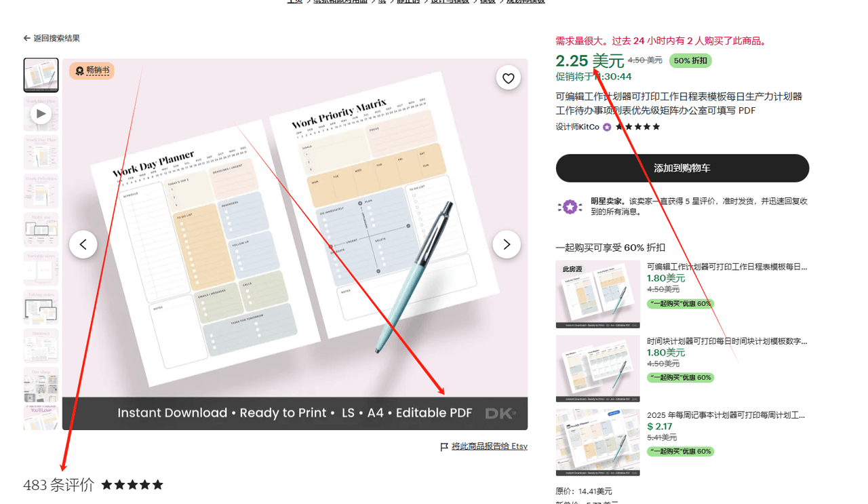Image resolution: width=868 pixels, height=504 pixels.
Task: Click the 畅销书 bestseller badge
Action: [x=92, y=71]
